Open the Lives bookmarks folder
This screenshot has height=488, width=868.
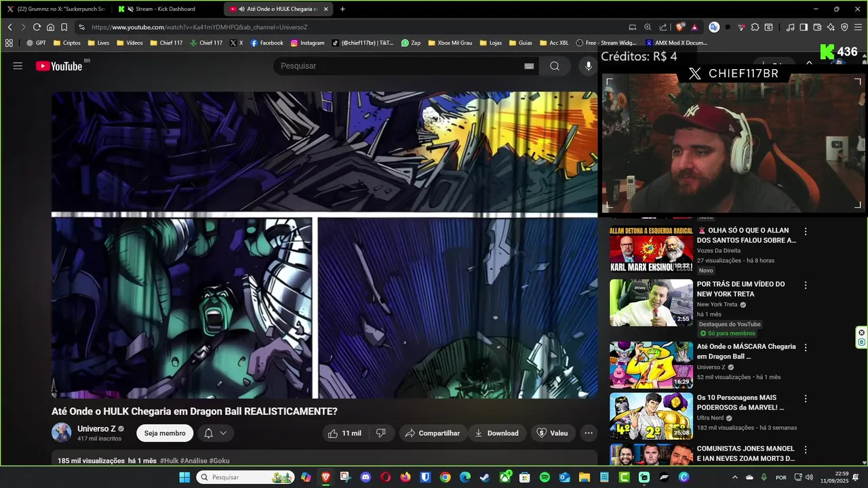coord(98,43)
